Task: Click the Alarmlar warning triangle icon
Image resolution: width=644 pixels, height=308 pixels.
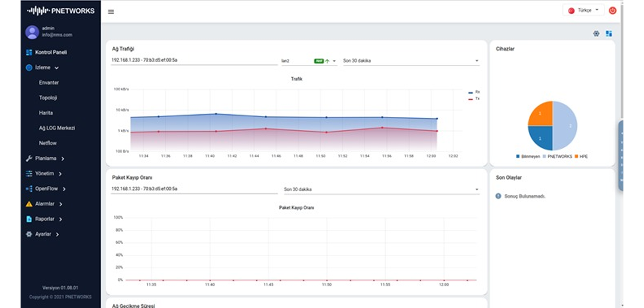Action: (x=29, y=204)
